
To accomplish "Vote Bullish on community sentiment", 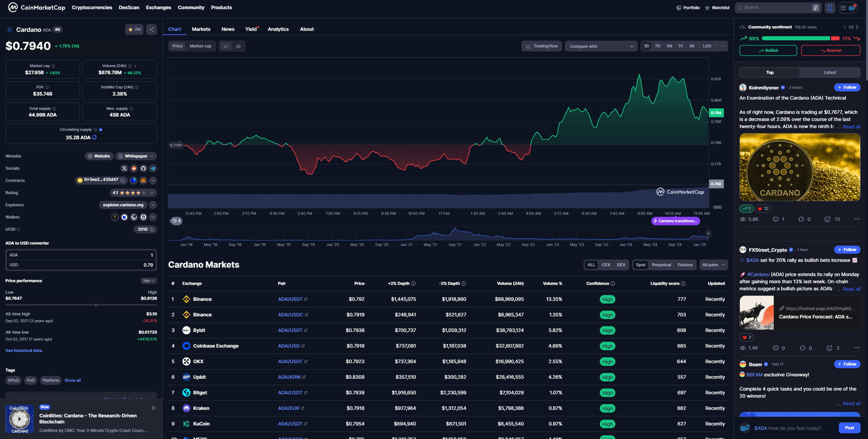I will [x=768, y=50].
